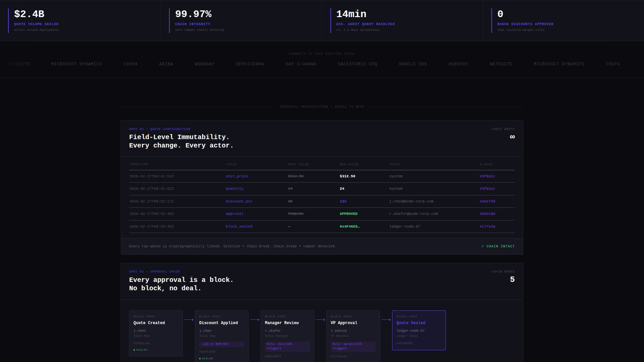Viewport: 644px width, 362px height.
Task: Click the TIMESTAMP column header
Action: pyautogui.click(x=139, y=164)
